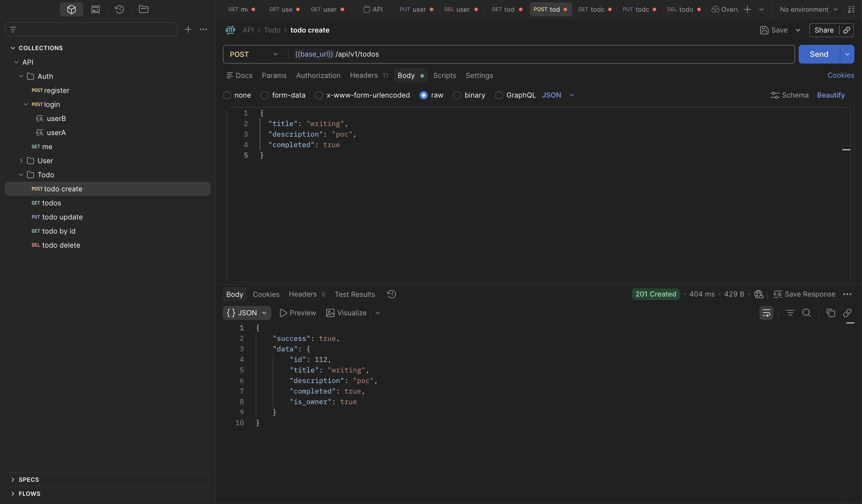Viewport: 862px width, 504px height.
Task: Select the x-www-form-urlencoded body type
Action: (319, 95)
